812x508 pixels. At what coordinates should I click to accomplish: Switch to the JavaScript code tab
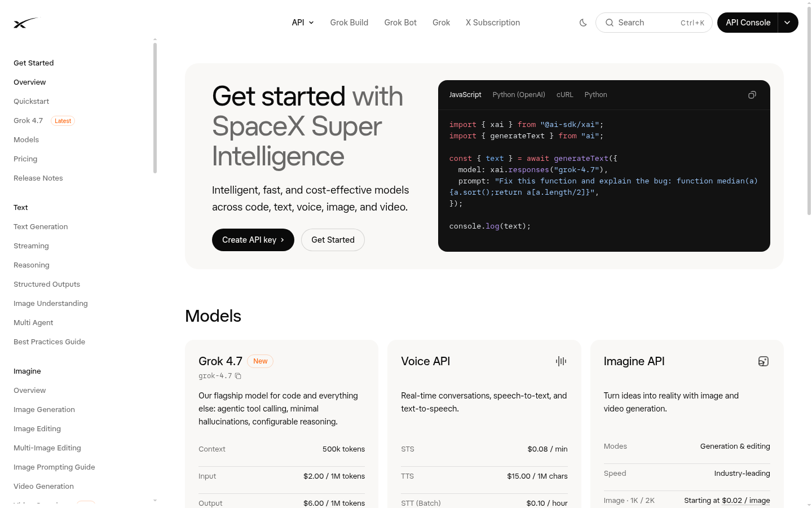[465, 95]
